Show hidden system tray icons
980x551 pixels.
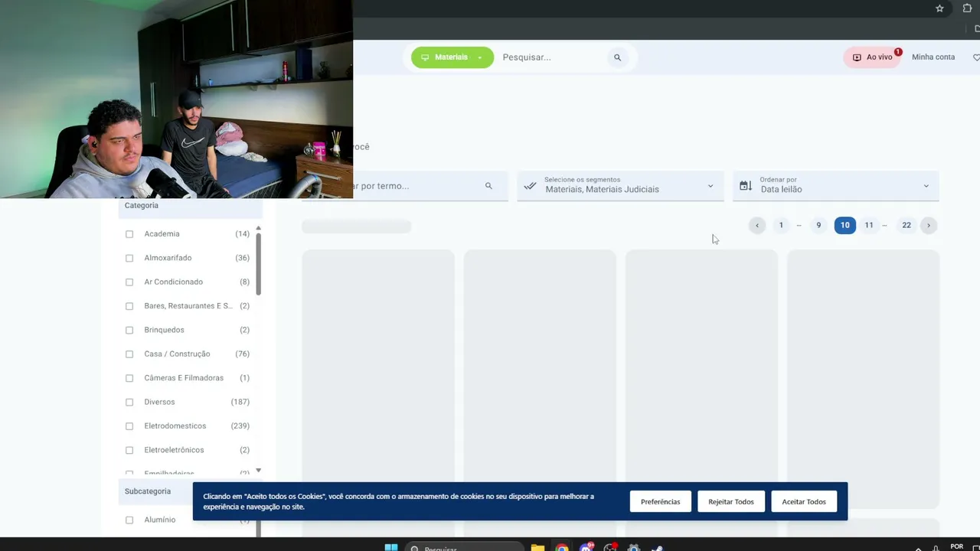[x=918, y=548]
